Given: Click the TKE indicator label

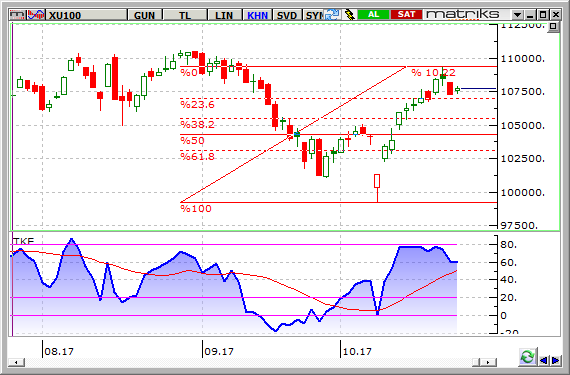Looking at the screenshot, I should coord(23,241).
